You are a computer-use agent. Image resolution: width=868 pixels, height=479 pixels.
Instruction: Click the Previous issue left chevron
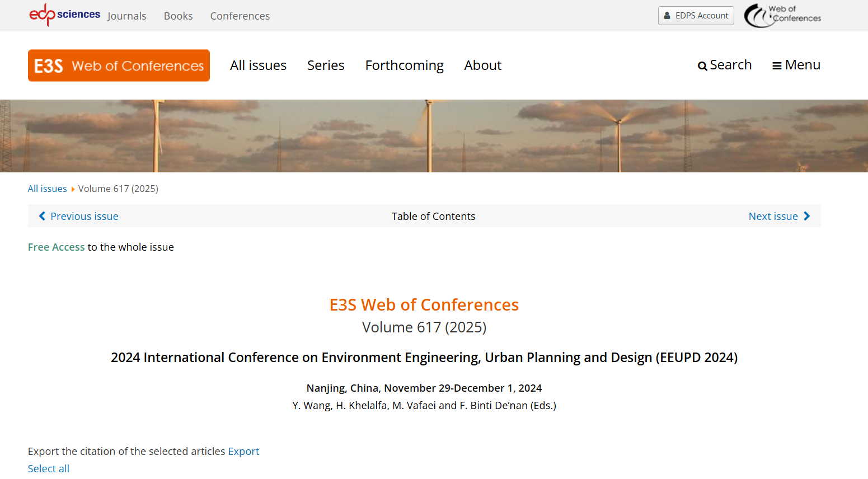[x=42, y=216]
